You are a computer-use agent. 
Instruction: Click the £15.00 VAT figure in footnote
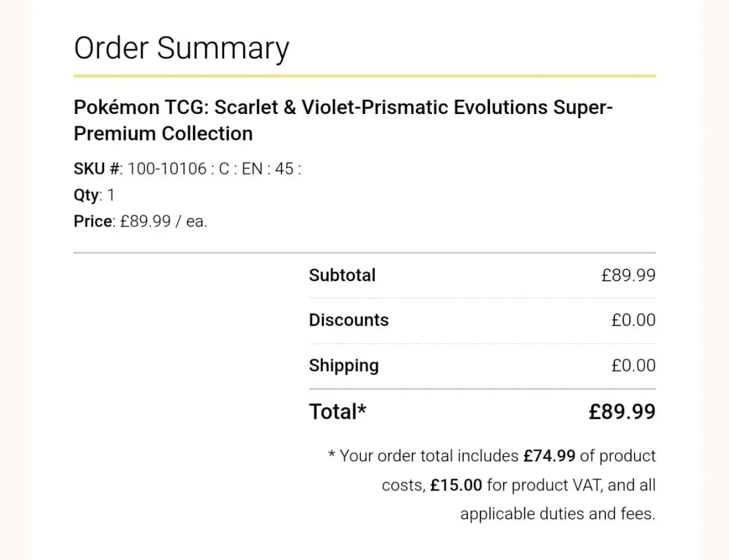coord(456,485)
